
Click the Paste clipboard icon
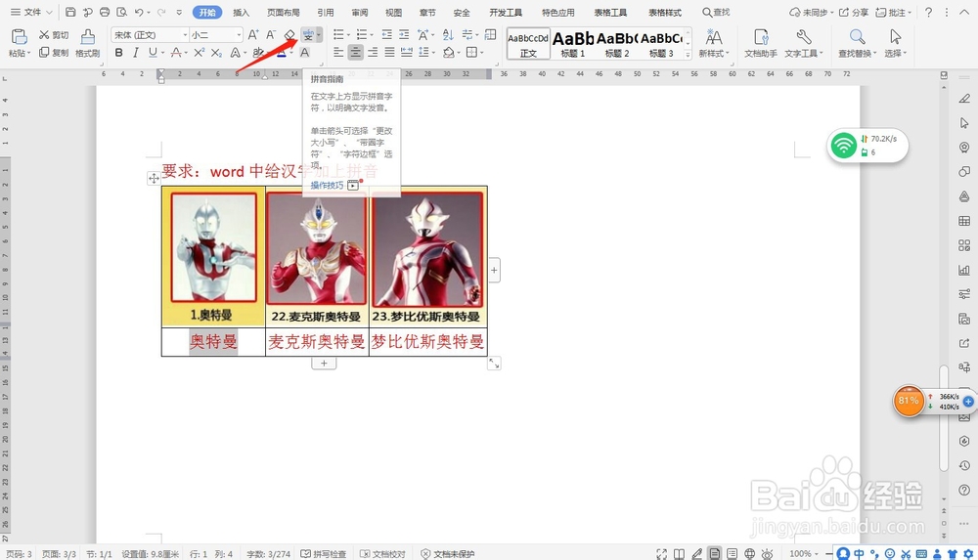point(20,36)
